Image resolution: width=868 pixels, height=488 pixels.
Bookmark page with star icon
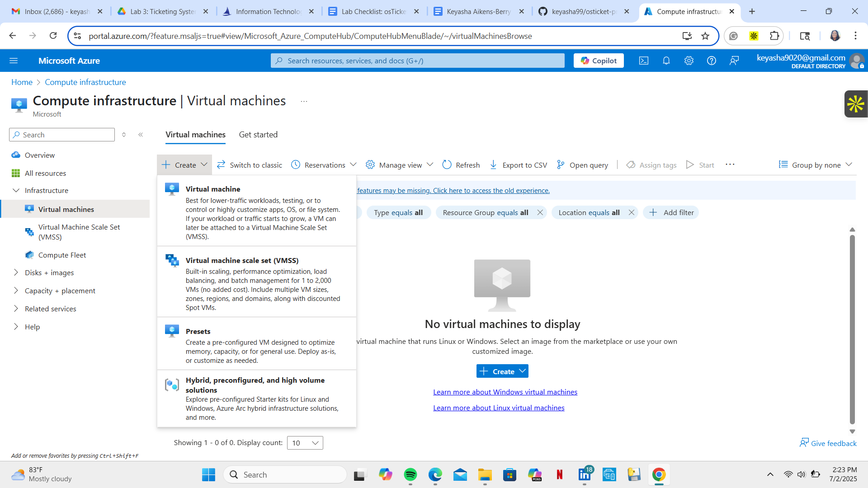[x=705, y=36]
